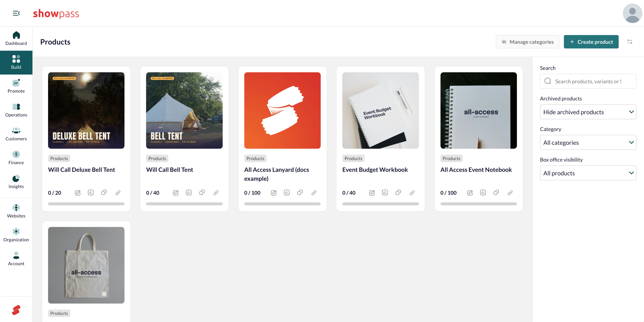The height and width of the screenshot is (322, 644).
Task: Go to Organization settings
Action: pyautogui.click(x=16, y=235)
